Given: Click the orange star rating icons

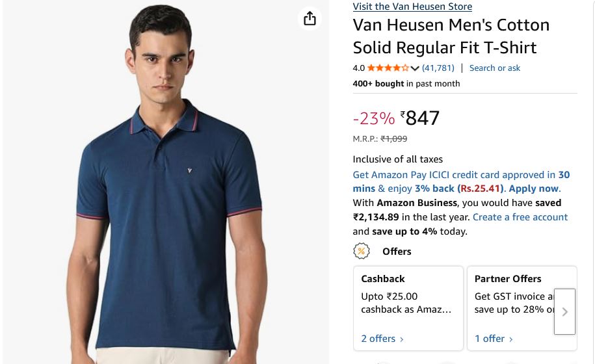Looking at the screenshot, I should pos(388,68).
